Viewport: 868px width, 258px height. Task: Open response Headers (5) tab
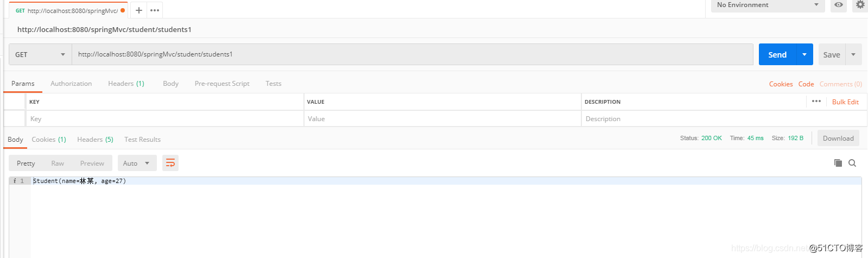(x=95, y=140)
